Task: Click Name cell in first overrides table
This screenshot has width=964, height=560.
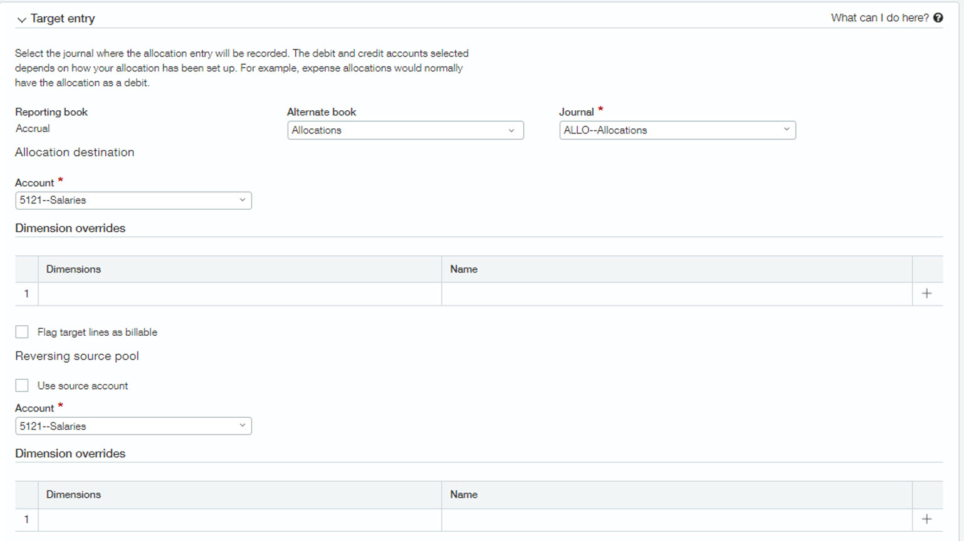Action: click(676, 294)
